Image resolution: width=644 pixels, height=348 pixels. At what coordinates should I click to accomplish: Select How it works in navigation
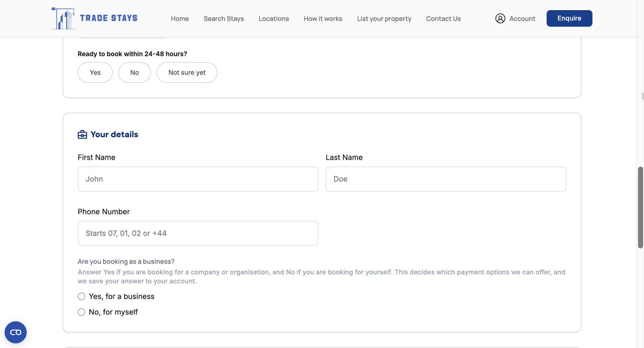(x=323, y=18)
